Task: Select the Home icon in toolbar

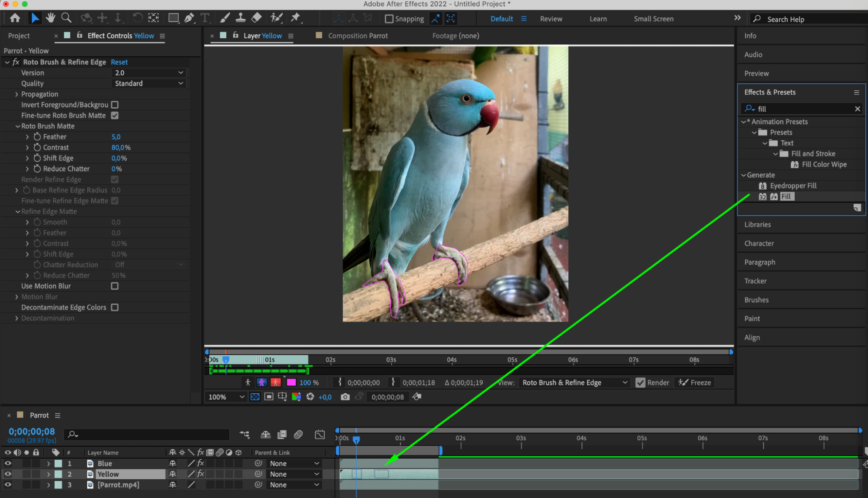Action: click(15, 18)
